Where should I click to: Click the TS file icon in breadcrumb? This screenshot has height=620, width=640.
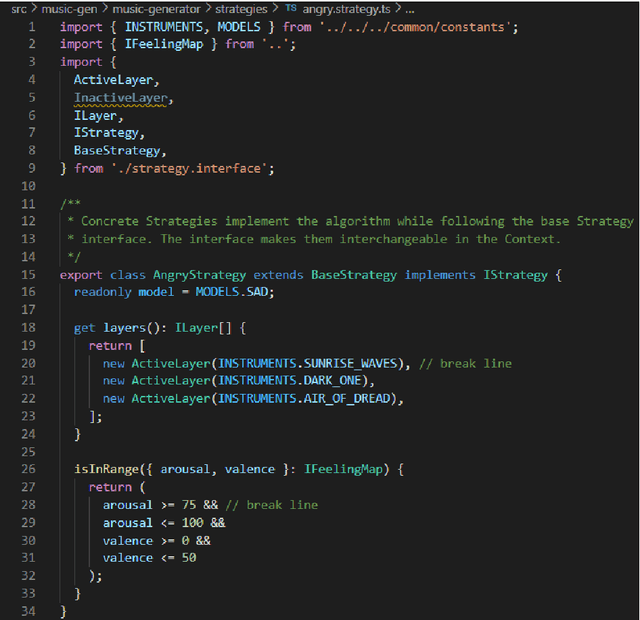291,9
